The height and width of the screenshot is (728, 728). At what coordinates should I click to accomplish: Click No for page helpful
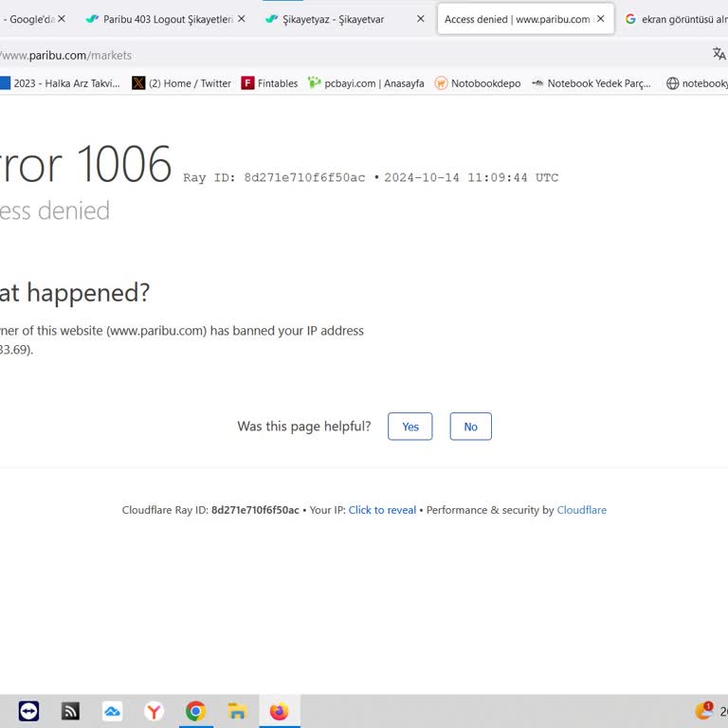471,427
